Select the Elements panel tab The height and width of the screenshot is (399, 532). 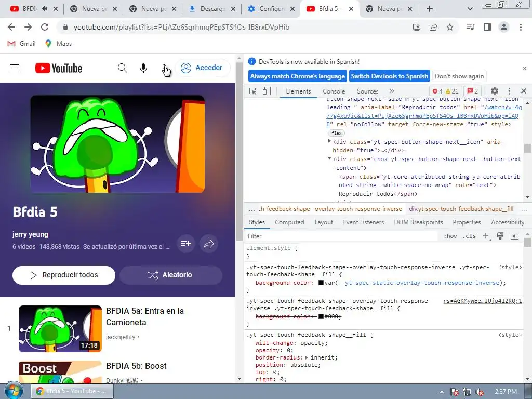tap(298, 91)
